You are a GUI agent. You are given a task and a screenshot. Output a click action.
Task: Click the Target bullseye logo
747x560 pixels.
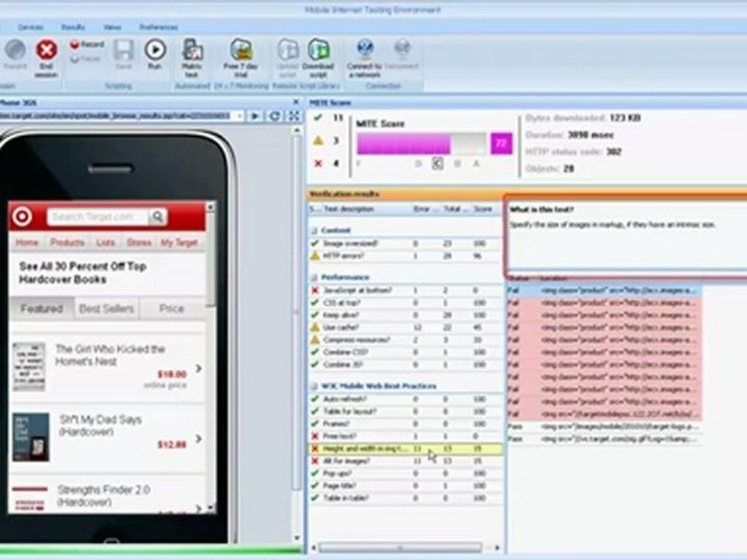pos(22,217)
